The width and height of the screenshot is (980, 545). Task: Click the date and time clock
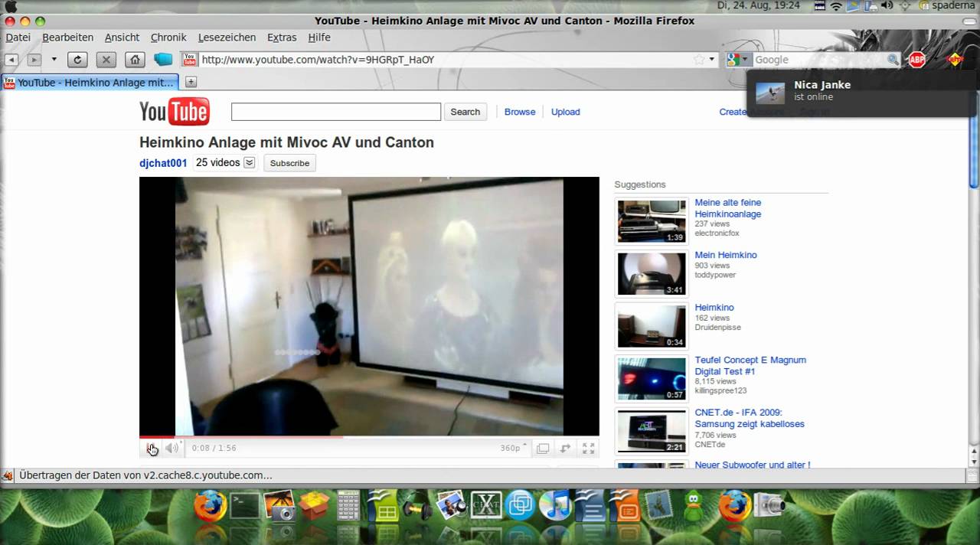(758, 6)
